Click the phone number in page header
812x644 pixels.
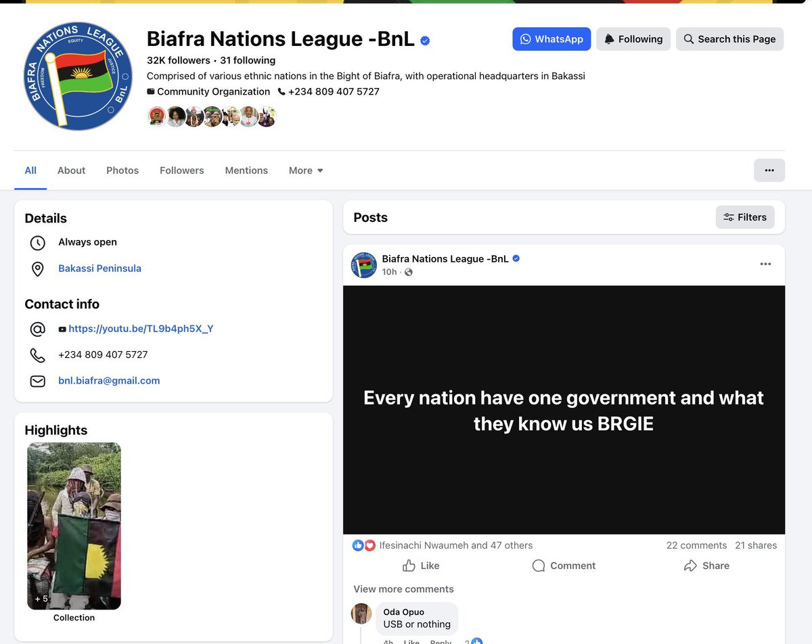point(334,91)
